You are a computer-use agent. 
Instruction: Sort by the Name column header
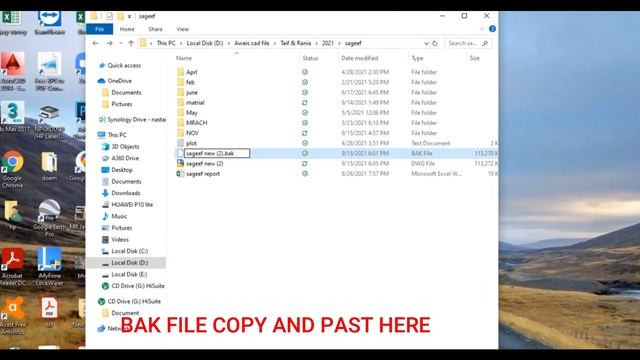tap(184, 58)
